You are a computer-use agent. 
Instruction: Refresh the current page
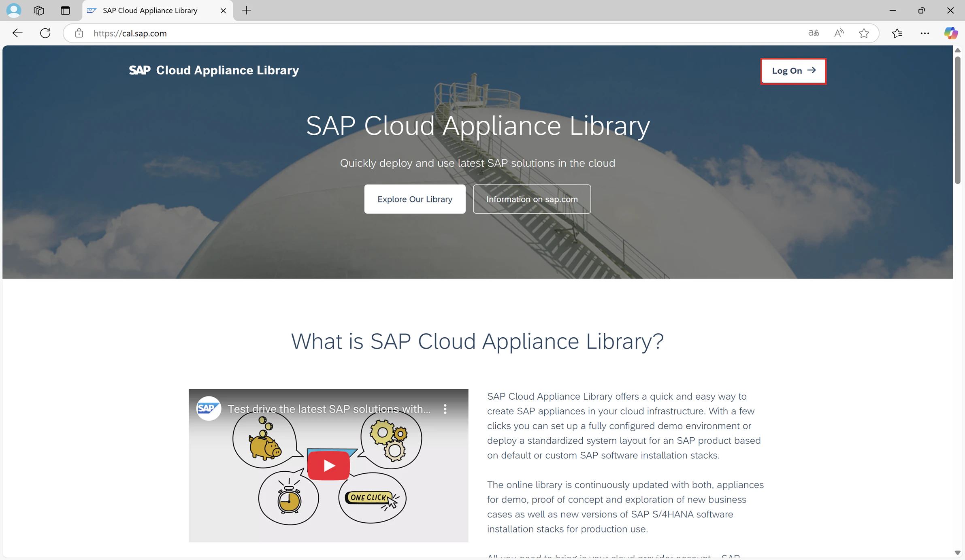point(45,33)
